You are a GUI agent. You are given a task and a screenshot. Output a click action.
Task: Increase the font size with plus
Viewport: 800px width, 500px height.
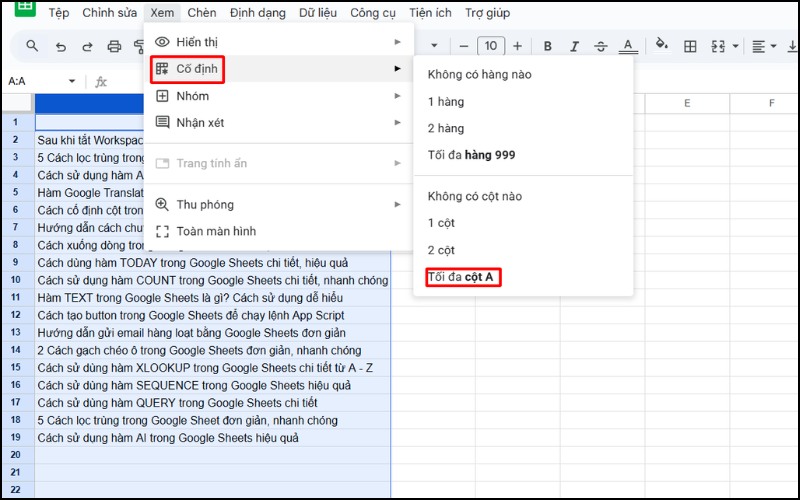tap(517, 46)
